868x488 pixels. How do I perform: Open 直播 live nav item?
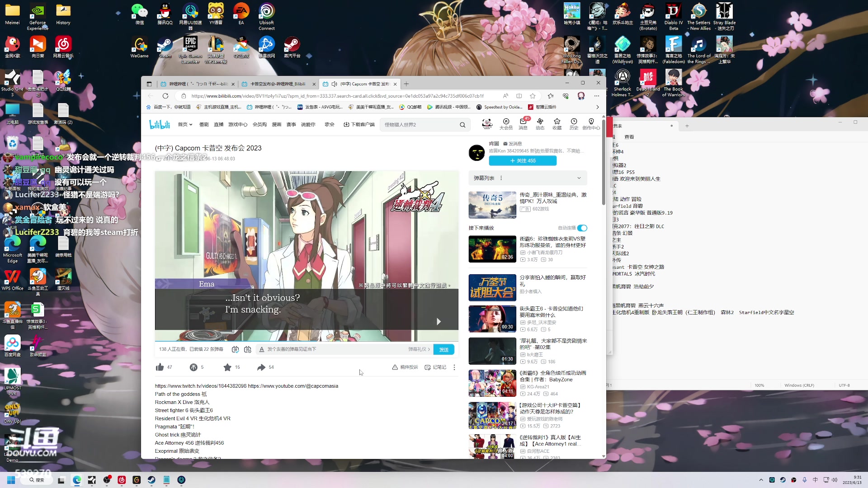click(x=219, y=125)
